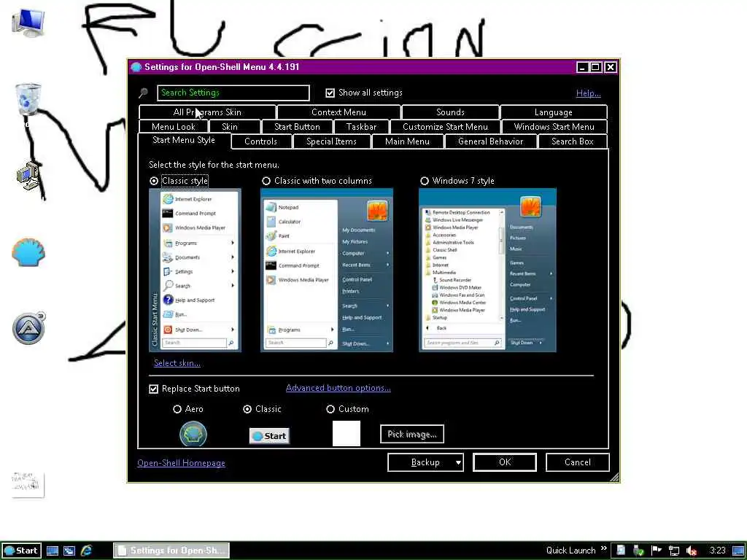Select Windows 7 style radio
The width and height of the screenshot is (747, 560).
(x=425, y=181)
